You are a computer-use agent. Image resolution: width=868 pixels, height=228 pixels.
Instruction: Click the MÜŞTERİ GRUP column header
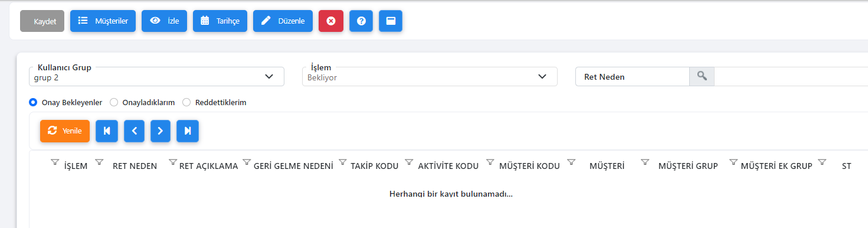688,166
